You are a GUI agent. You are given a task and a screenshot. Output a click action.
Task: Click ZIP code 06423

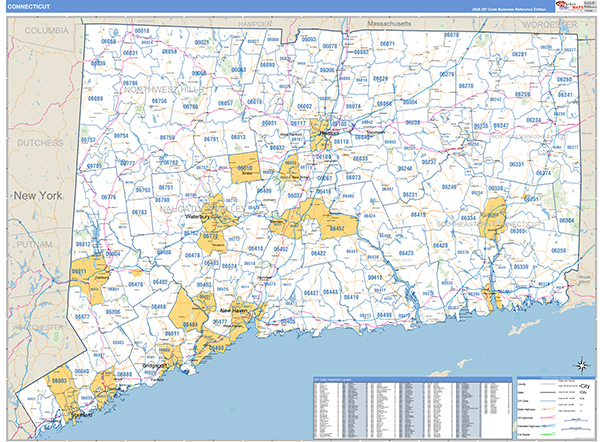[406, 253]
